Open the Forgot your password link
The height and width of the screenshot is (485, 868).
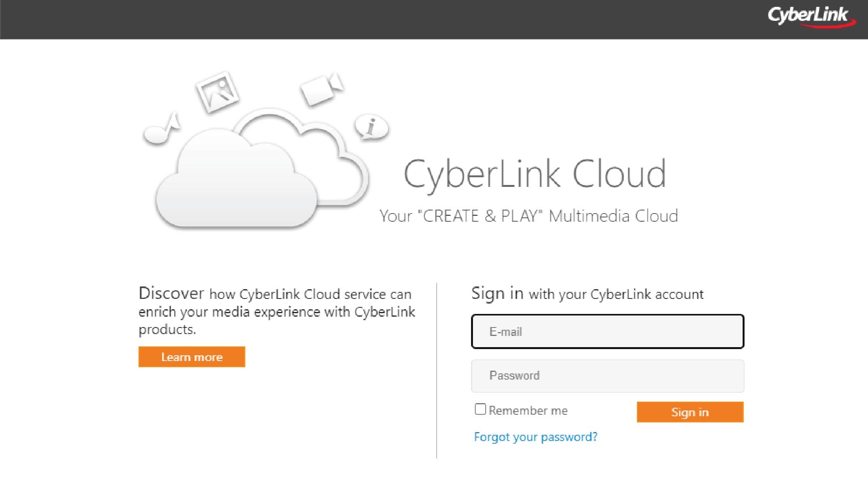[x=535, y=437]
